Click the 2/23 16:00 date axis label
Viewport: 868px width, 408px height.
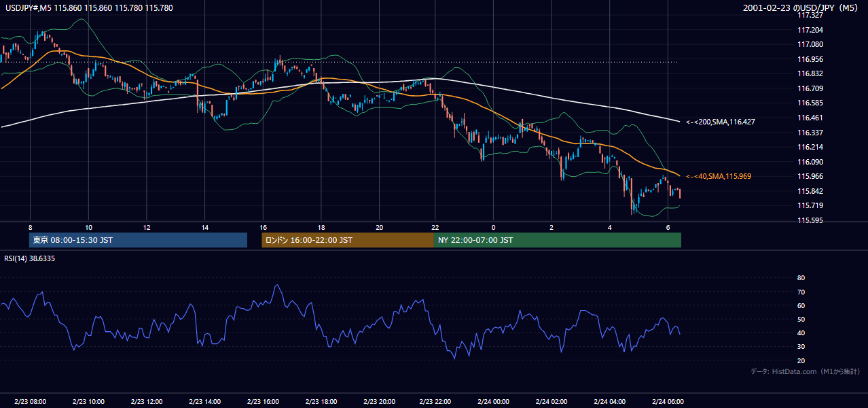264,402
